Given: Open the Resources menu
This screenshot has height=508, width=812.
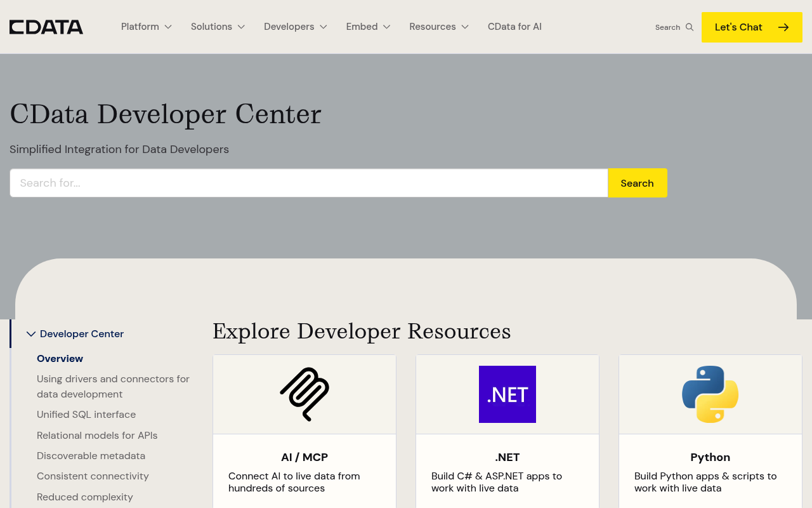Looking at the screenshot, I should (433, 27).
